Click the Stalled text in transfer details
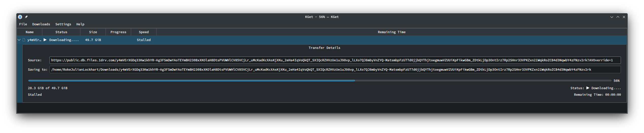Screen dimensions: 644x133 [x=35, y=95]
